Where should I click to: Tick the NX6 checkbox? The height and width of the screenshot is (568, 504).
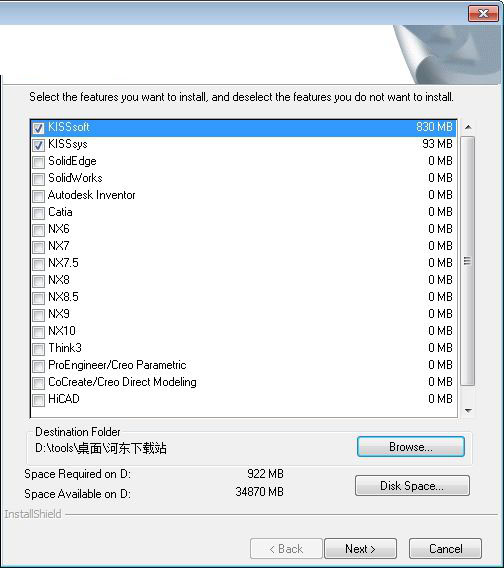tap(38, 230)
